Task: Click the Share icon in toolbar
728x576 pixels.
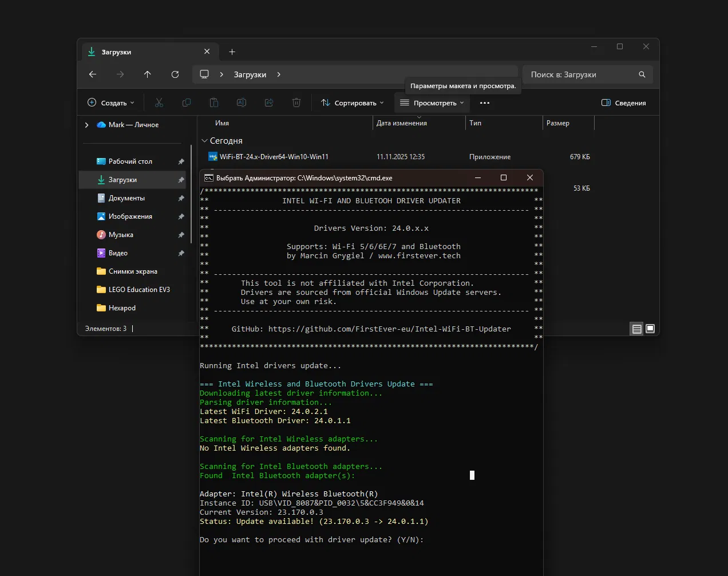Action: [x=269, y=103]
